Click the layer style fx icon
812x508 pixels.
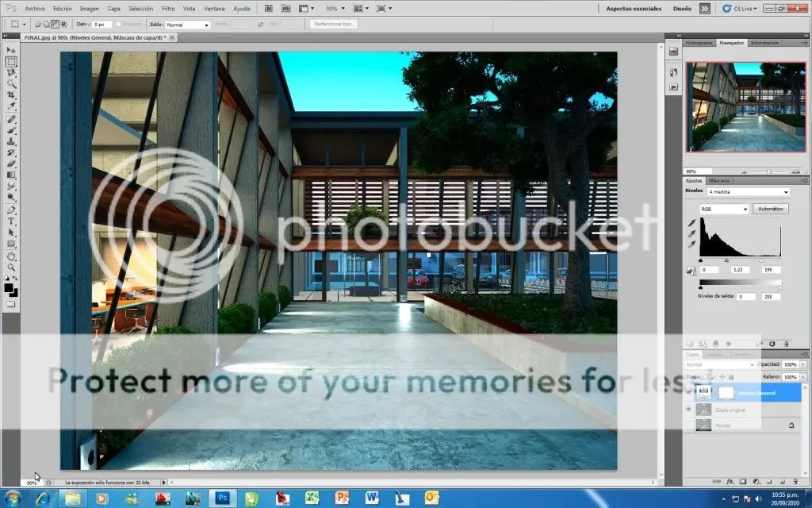730,482
